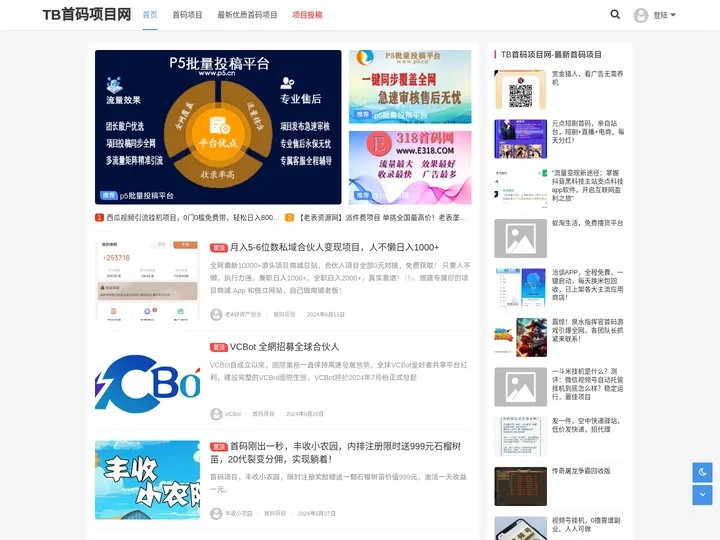Click thumbnail for 发一件 快递驿站
Viewport: 720px width, 540px height.
click(520, 437)
